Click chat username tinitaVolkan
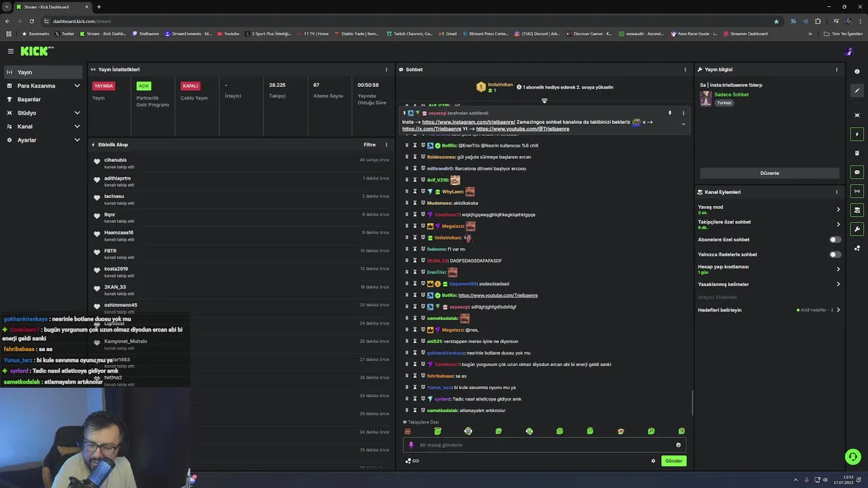The height and width of the screenshot is (488, 868). click(x=448, y=238)
